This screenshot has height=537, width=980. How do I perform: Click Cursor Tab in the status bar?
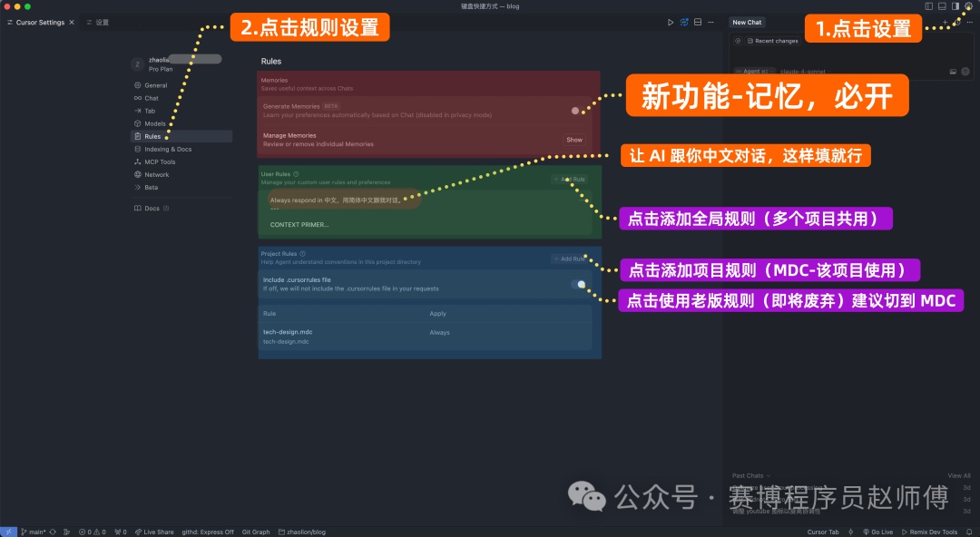coord(823,532)
